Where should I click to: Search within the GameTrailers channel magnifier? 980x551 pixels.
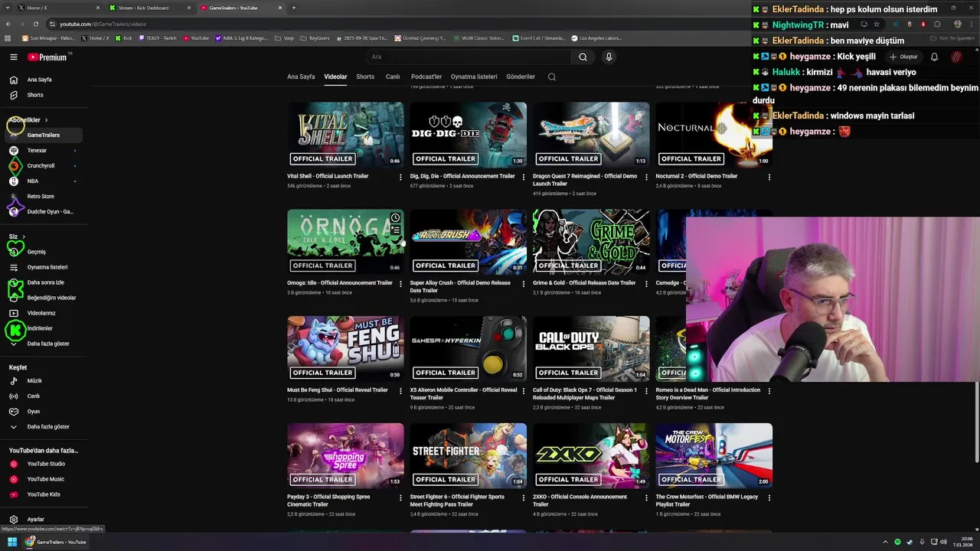click(552, 77)
